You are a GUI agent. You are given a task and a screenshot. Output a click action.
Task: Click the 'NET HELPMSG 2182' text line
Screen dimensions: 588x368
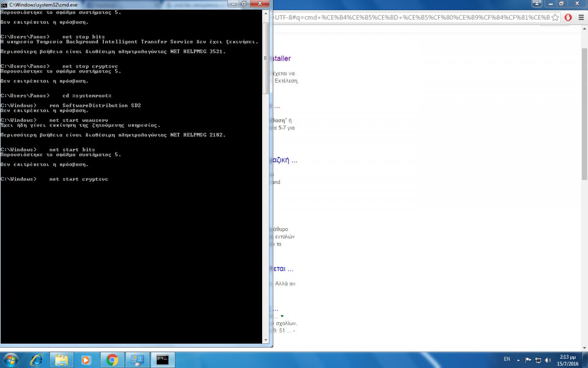(x=113, y=135)
